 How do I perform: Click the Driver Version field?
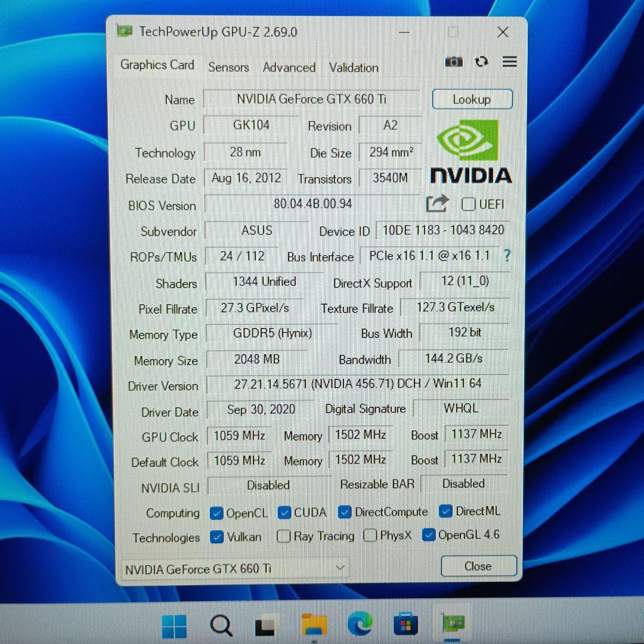coord(358,383)
